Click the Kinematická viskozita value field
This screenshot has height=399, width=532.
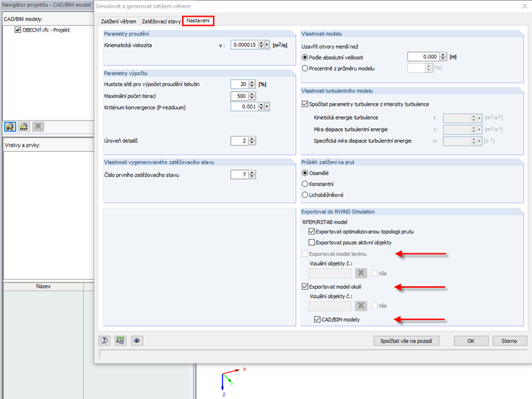point(244,45)
